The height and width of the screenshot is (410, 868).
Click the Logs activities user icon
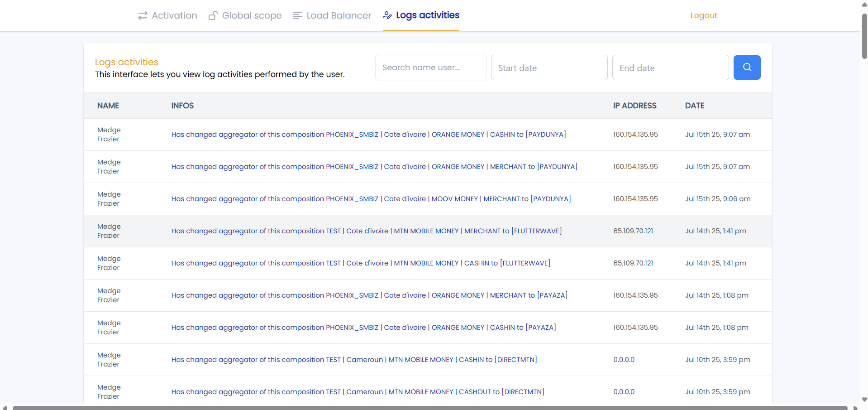pos(387,15)
